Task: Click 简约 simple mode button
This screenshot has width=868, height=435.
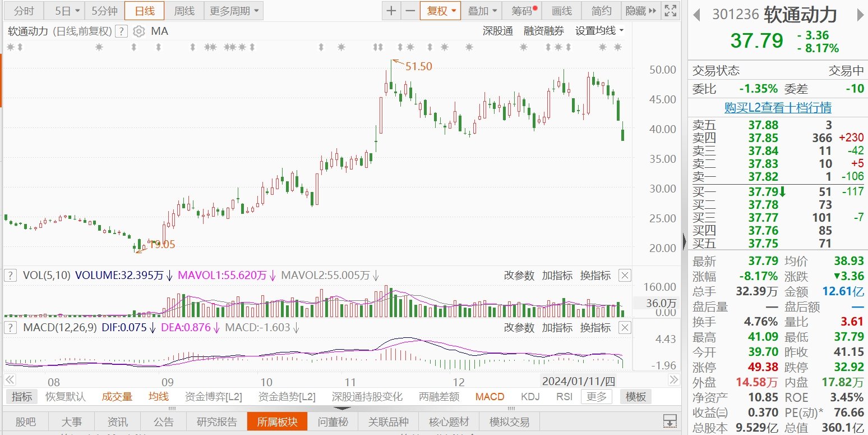Action: point(601,11)
